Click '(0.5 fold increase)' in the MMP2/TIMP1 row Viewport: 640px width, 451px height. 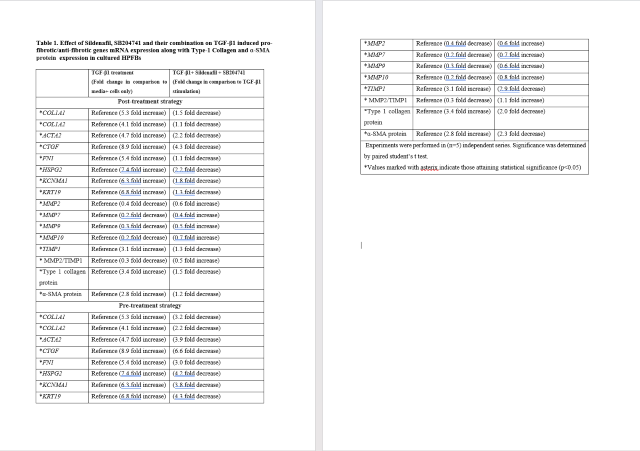click(196, 260)
